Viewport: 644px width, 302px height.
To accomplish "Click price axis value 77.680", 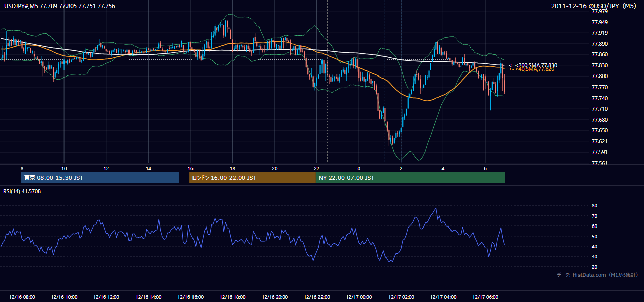I will point(600,120).
